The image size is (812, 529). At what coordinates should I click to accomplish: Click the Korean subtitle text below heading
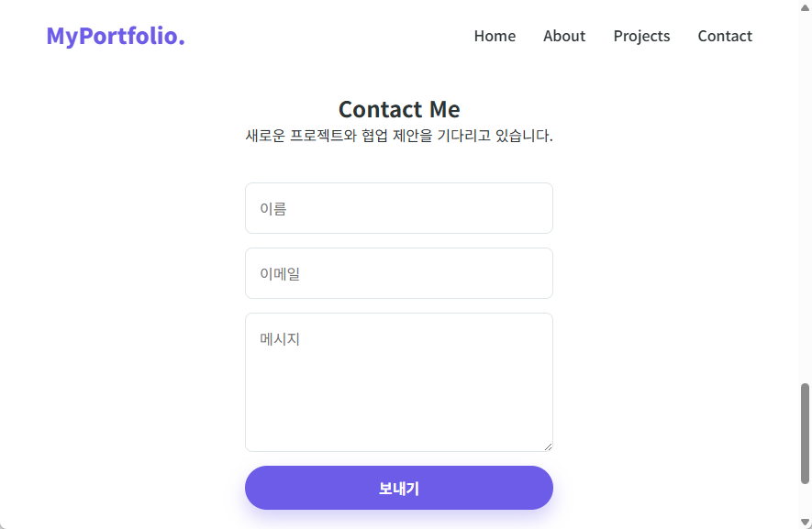pyautogui.click(x=398, y=135)
